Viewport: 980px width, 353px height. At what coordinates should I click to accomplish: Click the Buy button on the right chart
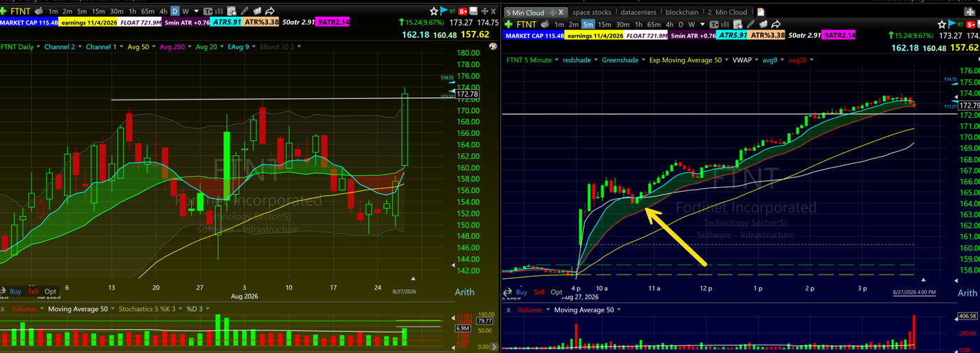(x=521, y=292)
